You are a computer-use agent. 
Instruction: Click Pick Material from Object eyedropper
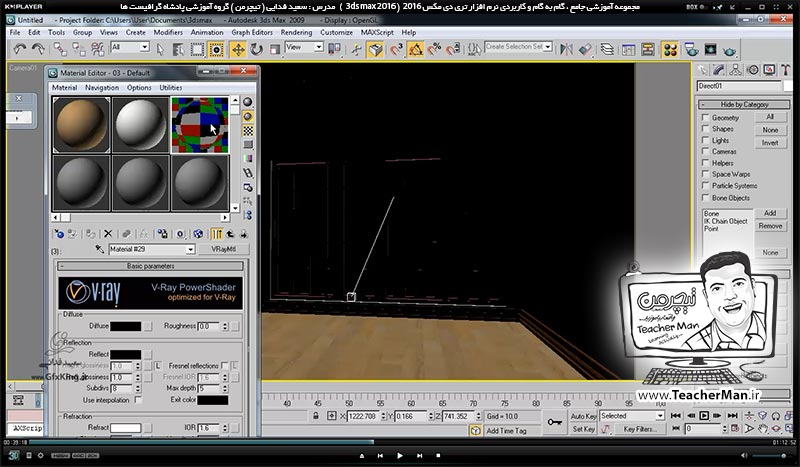pos(99,249)
